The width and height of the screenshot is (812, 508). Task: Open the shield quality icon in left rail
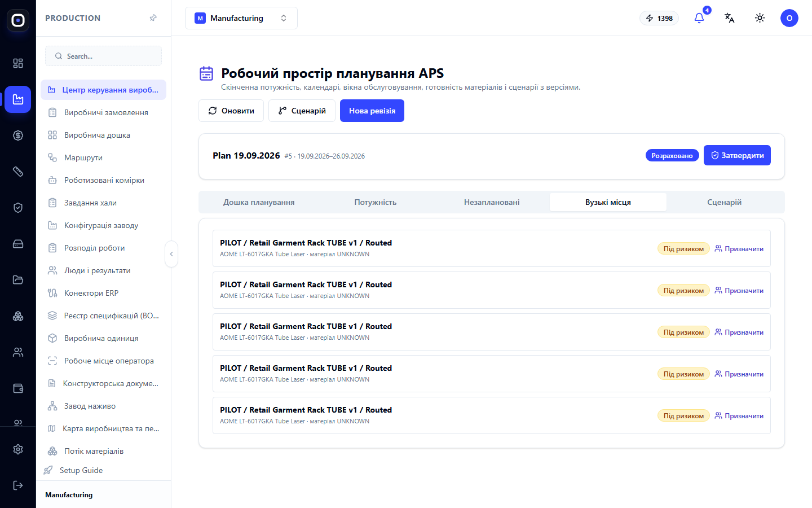pyautogui.click(x=18, y=208)
